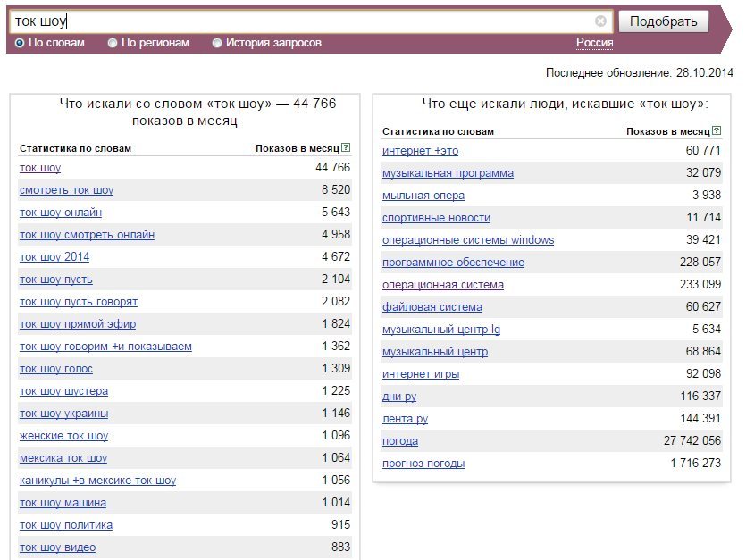746x560 pixels.
Task: Open 'интернет игры' related link
Action: click(x=421, y=375)
